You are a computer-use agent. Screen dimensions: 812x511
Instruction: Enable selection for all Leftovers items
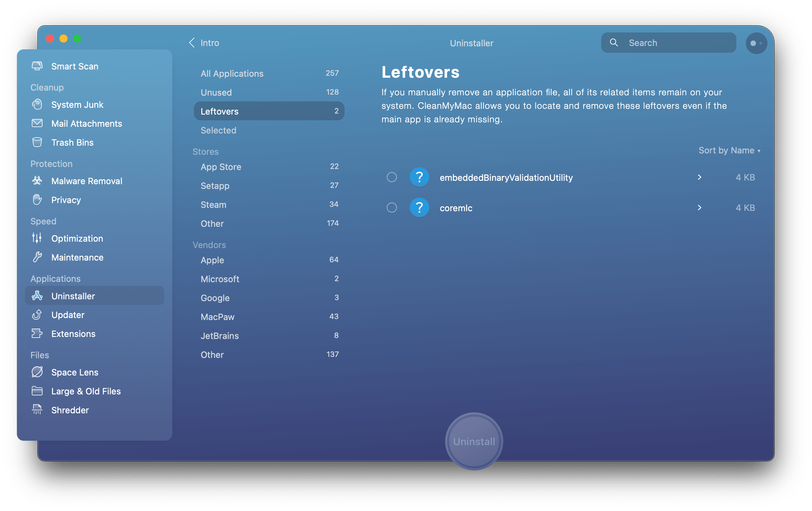pos(392,177)
